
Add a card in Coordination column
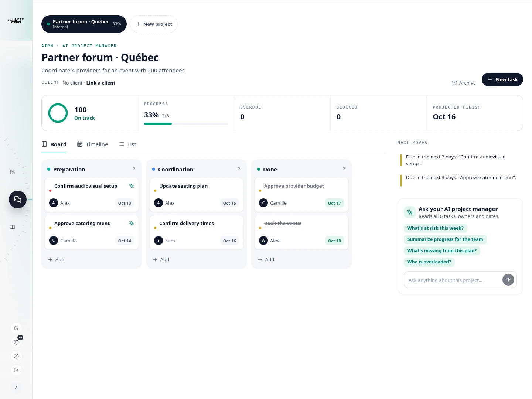pos(161,259)
